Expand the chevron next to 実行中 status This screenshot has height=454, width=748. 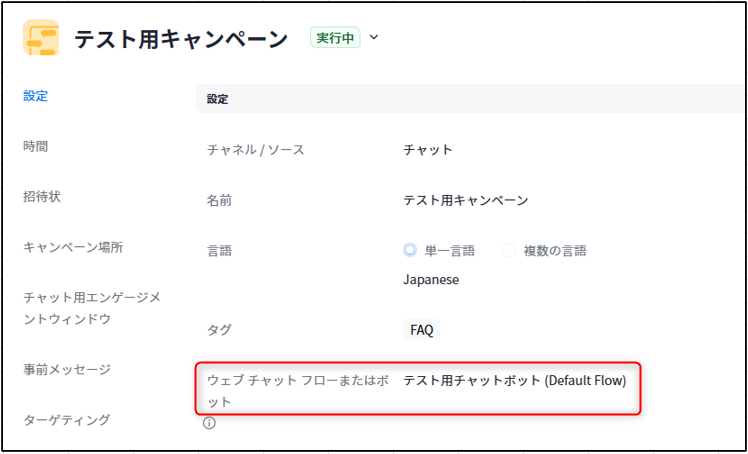click(x=375, y=38)
